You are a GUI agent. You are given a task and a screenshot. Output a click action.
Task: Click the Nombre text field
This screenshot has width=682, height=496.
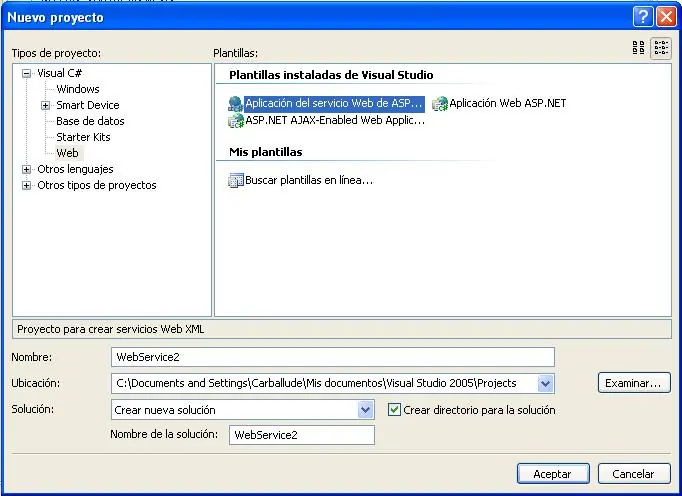pos(333,357)
